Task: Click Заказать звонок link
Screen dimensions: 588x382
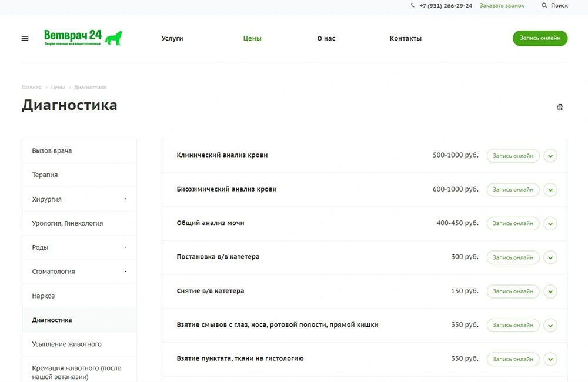Action: (x=502, y=6)
